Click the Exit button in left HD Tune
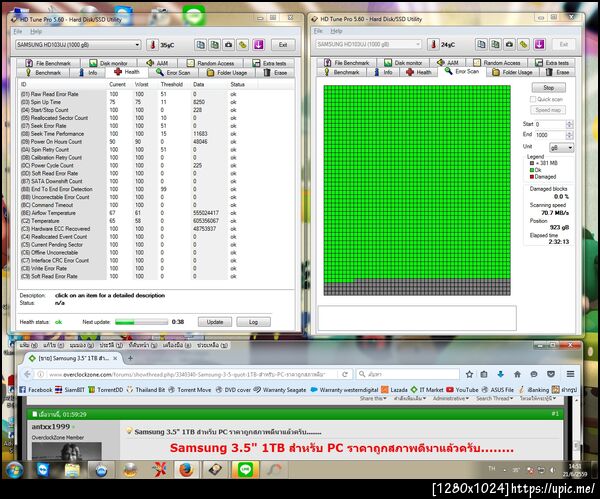 [x=283, y=45]
